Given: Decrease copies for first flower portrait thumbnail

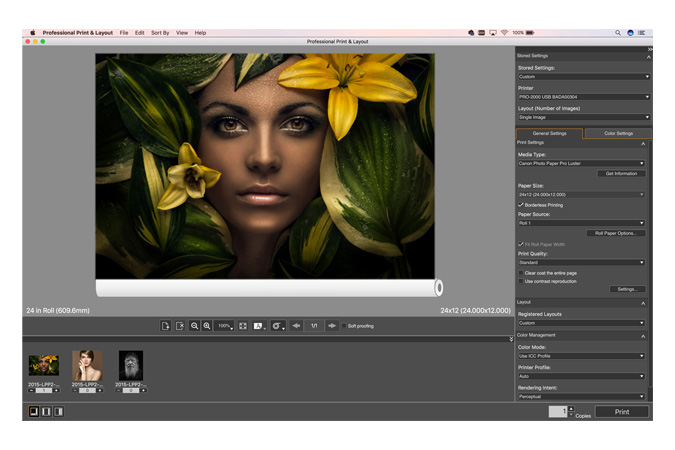Looking at the screenshot, I should tap(31, 391).
